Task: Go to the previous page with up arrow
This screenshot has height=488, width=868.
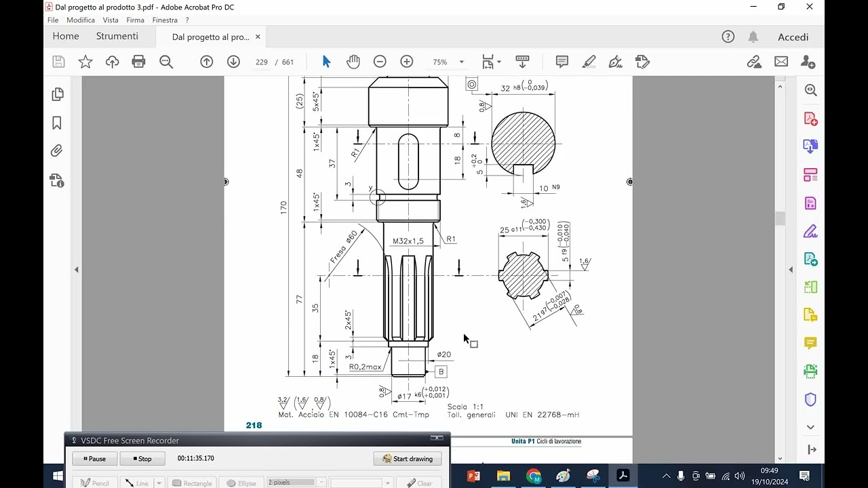Action: (207, 62)
